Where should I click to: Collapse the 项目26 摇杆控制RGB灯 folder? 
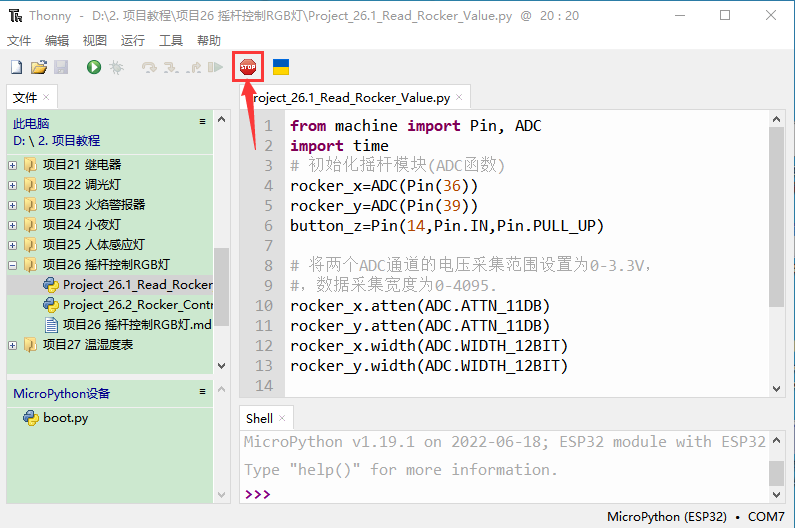(13, 265)
